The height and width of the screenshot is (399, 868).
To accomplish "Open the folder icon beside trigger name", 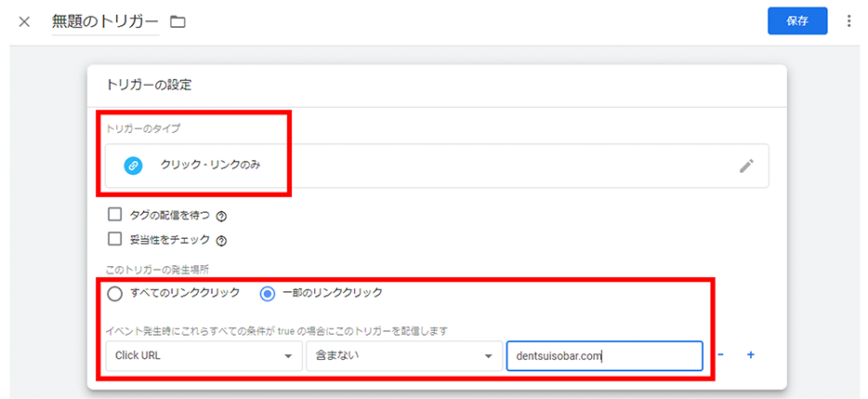I will click(x=178, y=21).
